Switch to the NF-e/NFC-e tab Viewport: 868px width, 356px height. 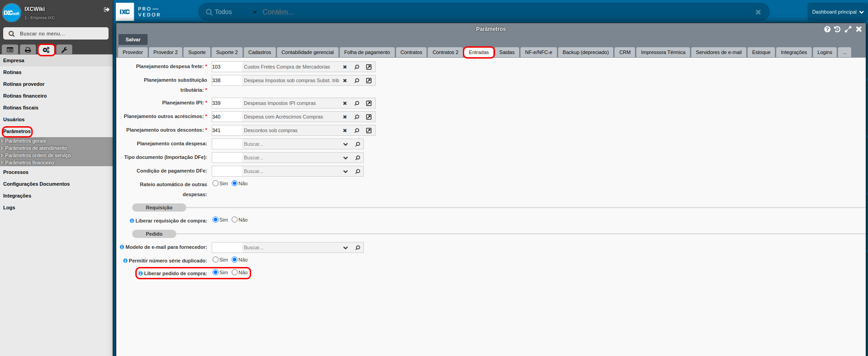pyautogui.click(x=539, y=52)
